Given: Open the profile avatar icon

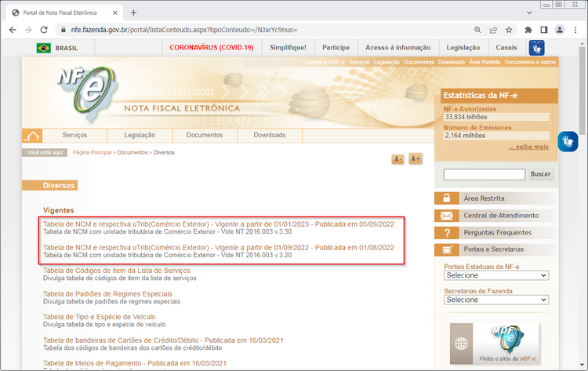Looking at the screenshot, I should (560, 30).
